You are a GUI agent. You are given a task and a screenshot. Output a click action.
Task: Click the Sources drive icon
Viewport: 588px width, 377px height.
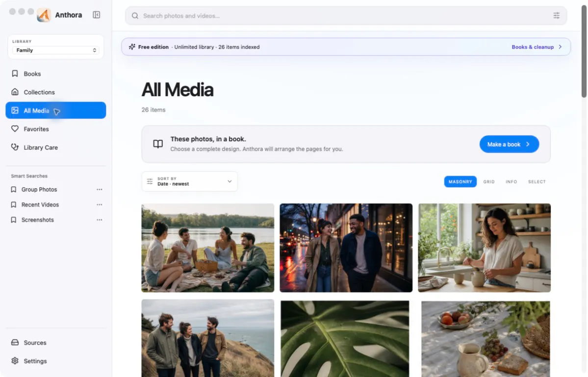pos(15,343)
